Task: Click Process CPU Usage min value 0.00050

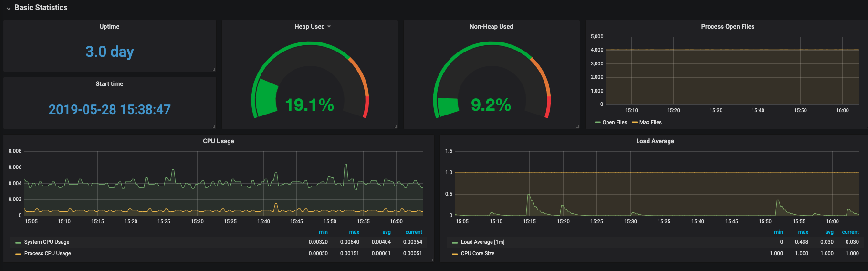Action: pos(318,254)
